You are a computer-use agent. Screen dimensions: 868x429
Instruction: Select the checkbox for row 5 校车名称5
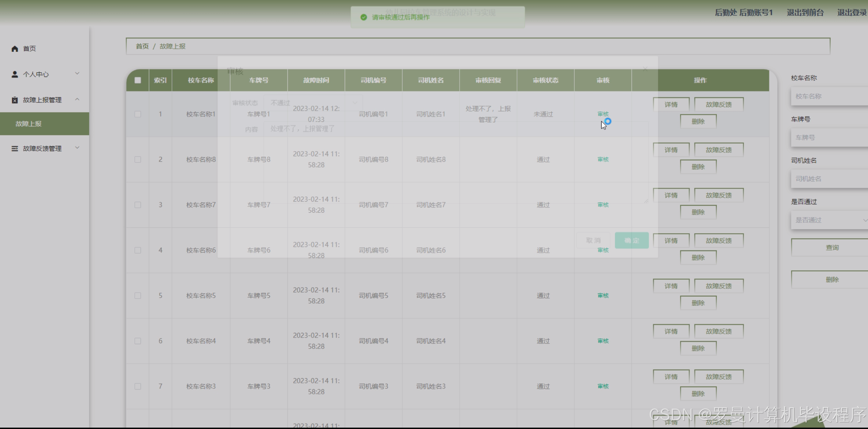click(138, 295)
